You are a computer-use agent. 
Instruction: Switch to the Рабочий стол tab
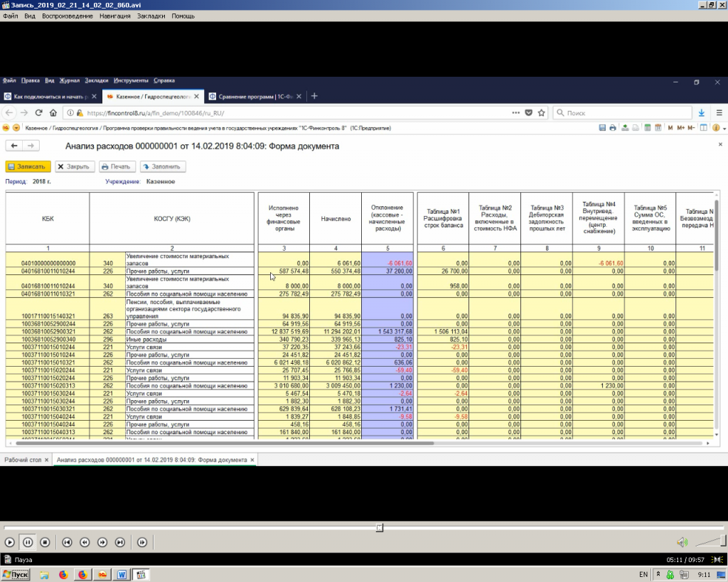pos(23,460)
